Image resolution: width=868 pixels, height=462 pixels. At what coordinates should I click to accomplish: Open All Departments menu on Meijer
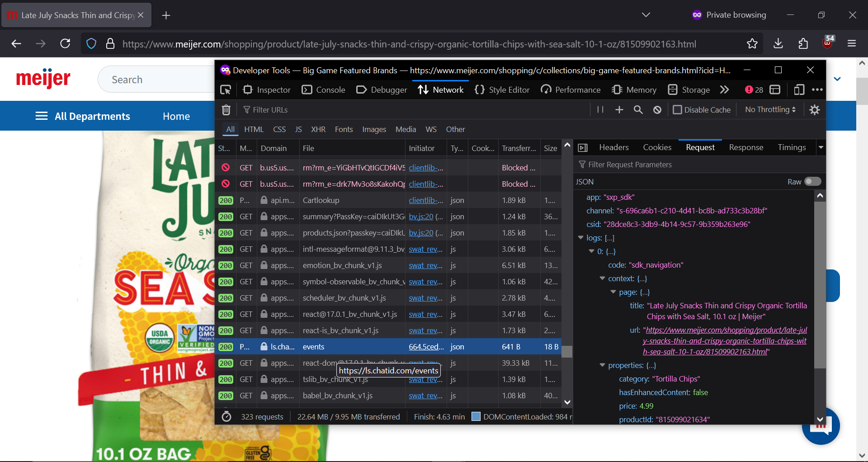click(83, 116)
